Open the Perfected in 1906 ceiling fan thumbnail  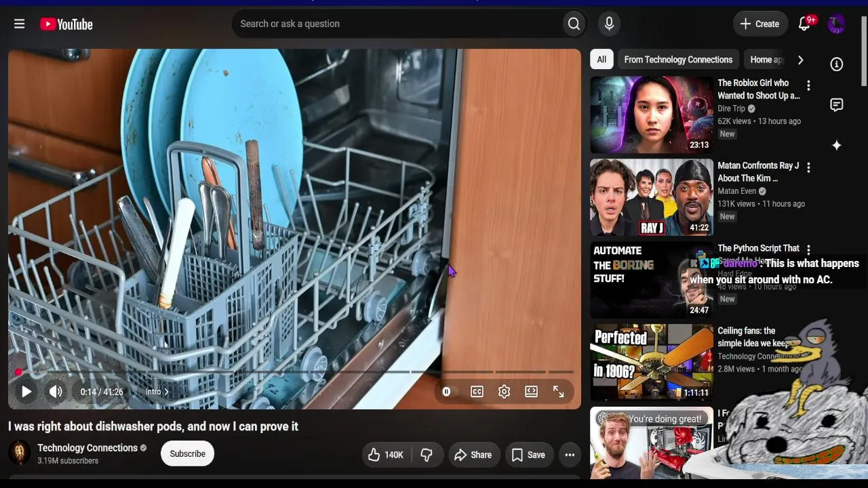(x=652, y=363)
